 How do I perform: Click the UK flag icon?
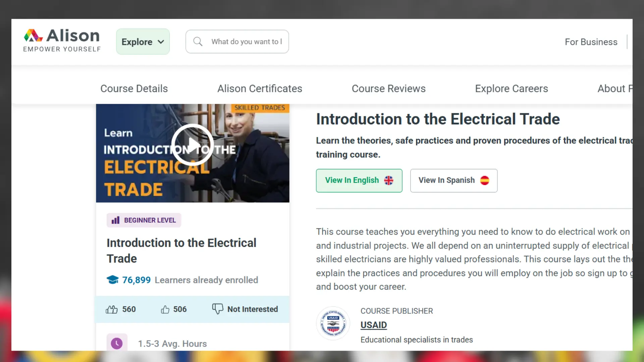pos(388,180)
